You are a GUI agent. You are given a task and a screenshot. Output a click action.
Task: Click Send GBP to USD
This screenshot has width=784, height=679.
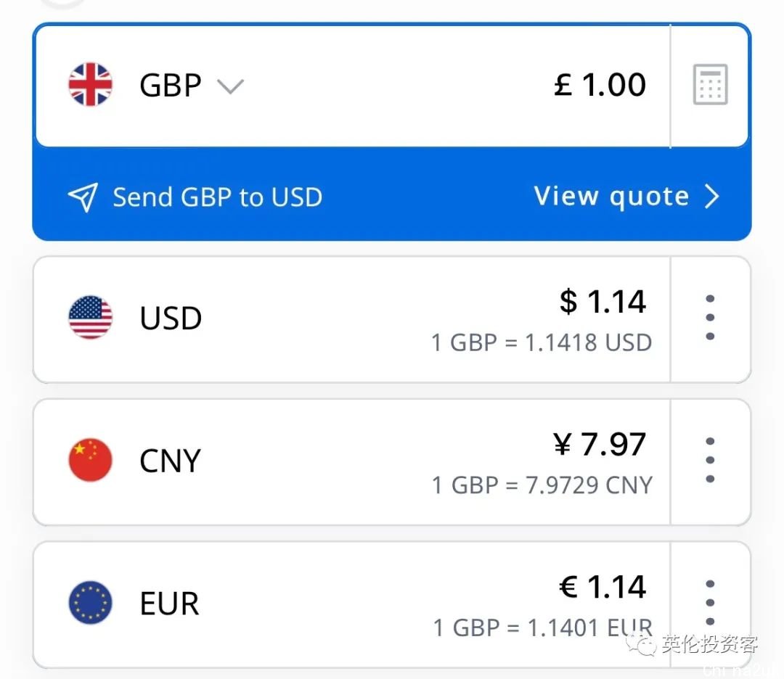(218, 197)
